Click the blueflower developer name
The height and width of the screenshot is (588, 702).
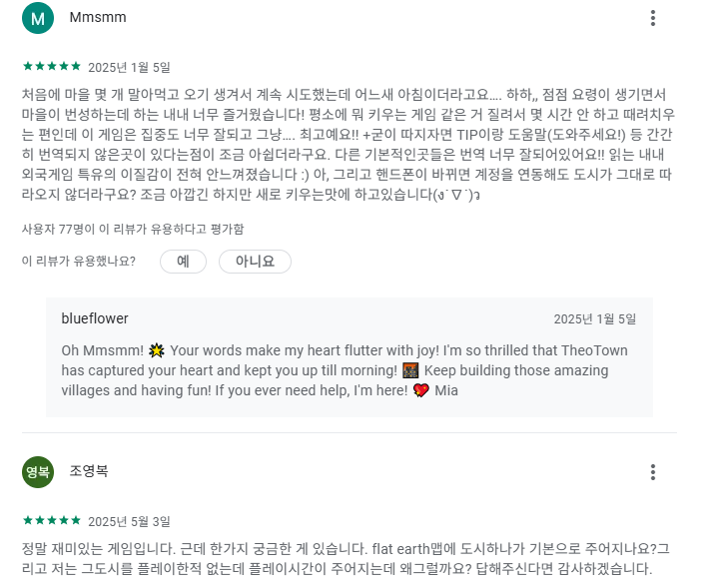pos(95,318)
